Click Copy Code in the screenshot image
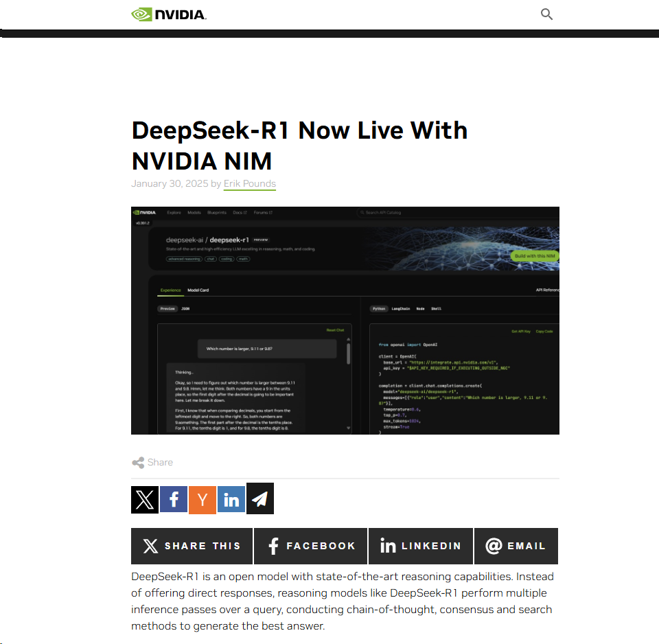659x644 pixels. click(x=544, y=332)
